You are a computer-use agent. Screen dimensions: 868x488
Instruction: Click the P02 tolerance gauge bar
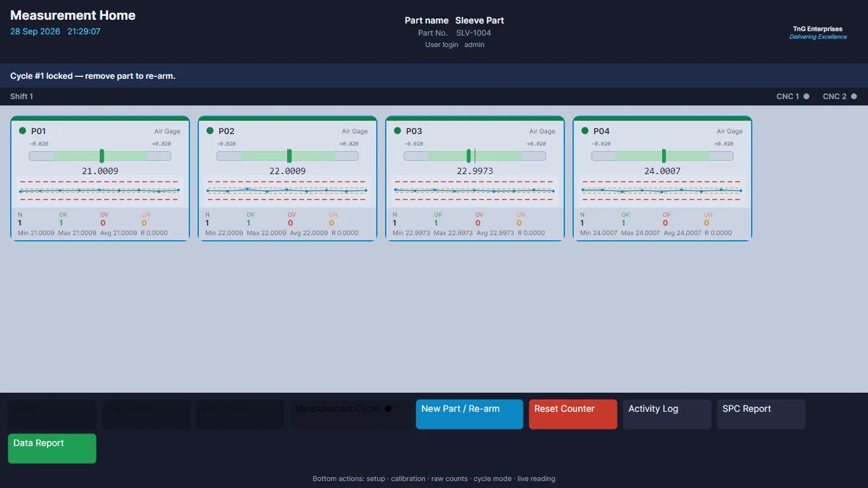pos(287,156)
